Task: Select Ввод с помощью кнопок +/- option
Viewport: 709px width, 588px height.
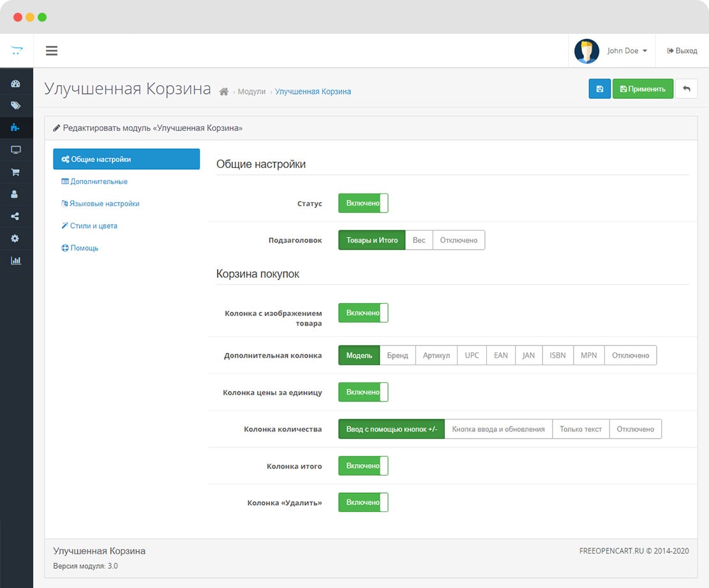Action: coord(392,429)
